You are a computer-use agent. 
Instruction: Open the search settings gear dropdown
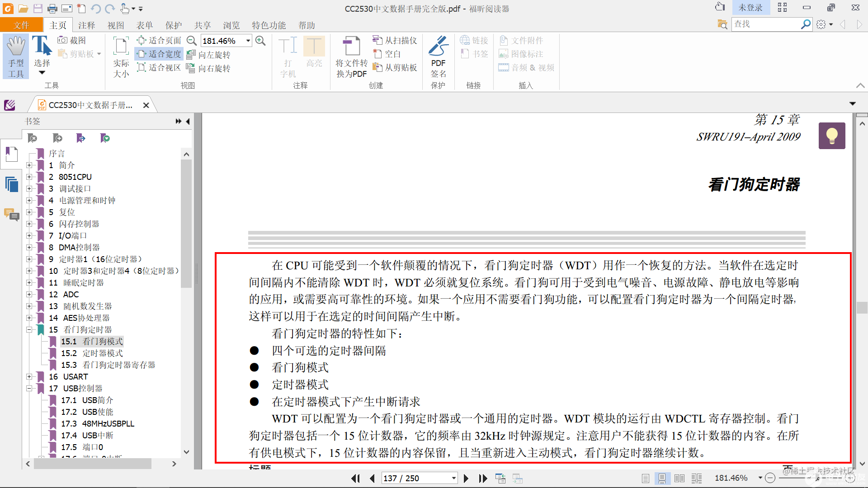(825, 25)
